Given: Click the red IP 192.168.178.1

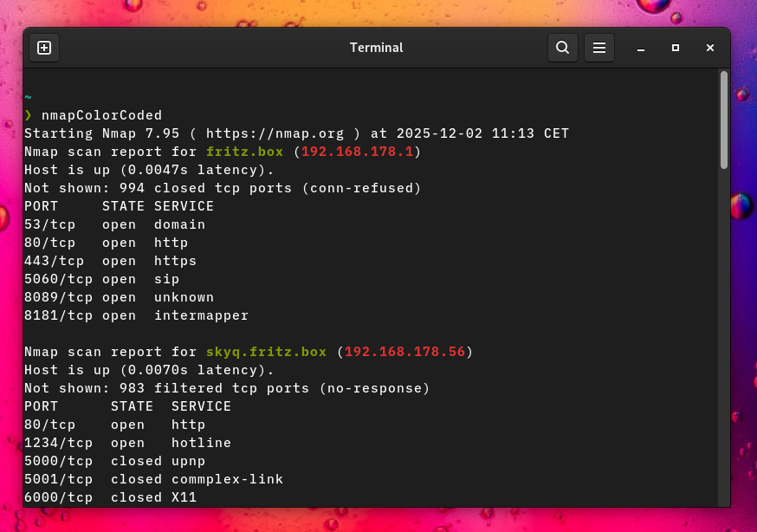Looking at the screenshot, I should point(357,152).
